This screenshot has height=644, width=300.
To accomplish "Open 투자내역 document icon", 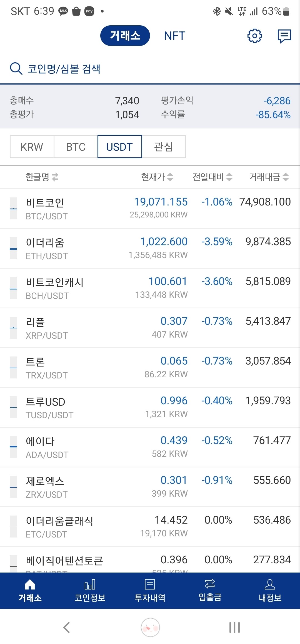I will pos(150,584).
